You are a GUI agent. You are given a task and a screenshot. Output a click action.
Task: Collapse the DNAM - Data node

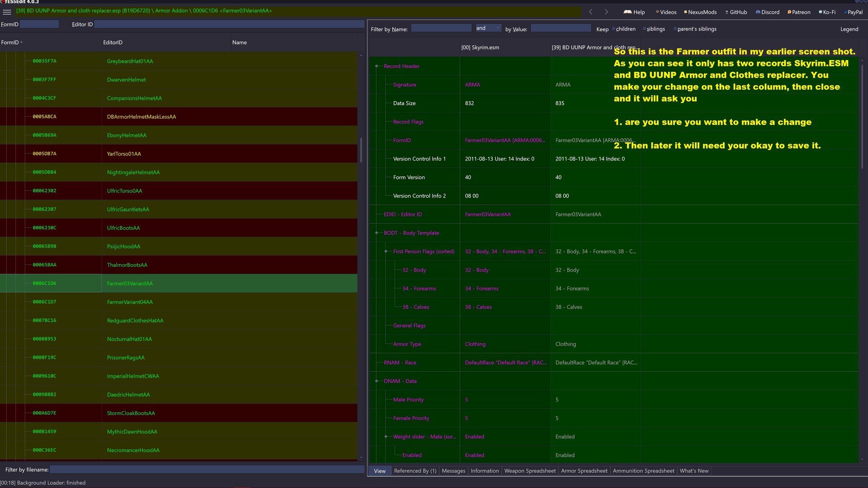[377, 381]
